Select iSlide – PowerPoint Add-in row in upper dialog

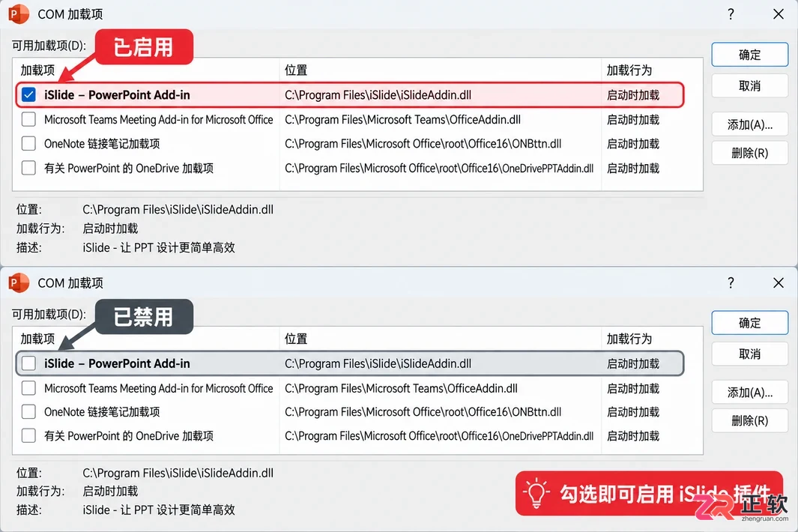(x=350, y=94)
